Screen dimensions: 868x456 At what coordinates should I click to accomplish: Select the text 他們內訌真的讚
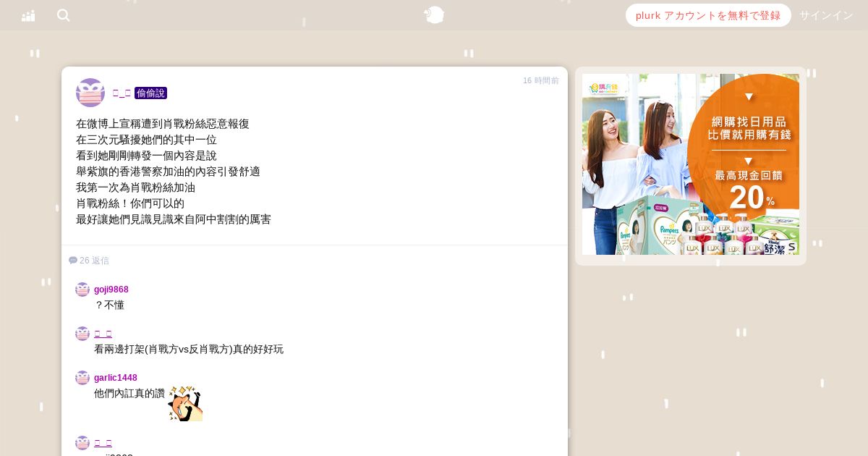pos(129,394)
